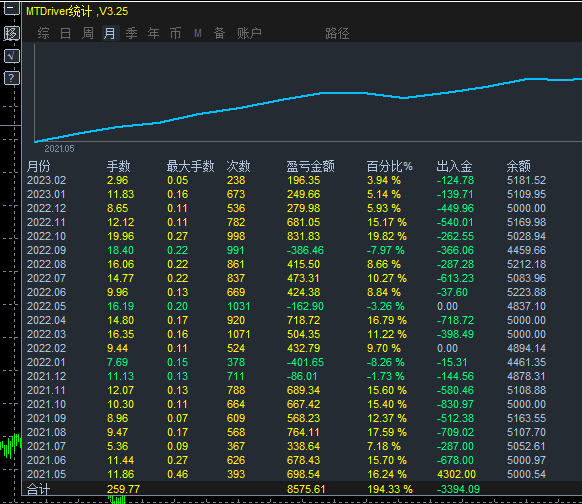
Task: Click profit value 831.83 for 2022.10
Action: click(304, 236)
